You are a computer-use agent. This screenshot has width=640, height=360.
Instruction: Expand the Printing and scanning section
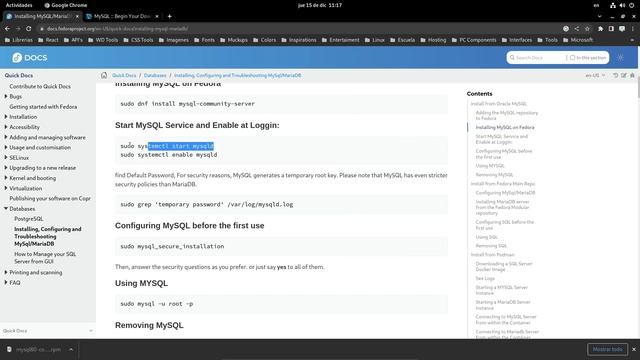[6, 272]
